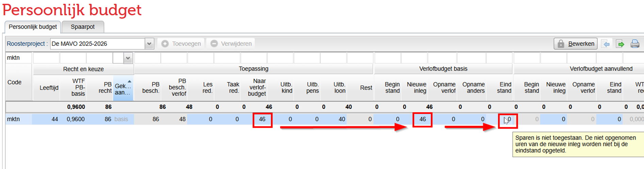Select the Persoonlijk budget tab

click(x=33, y=27)
